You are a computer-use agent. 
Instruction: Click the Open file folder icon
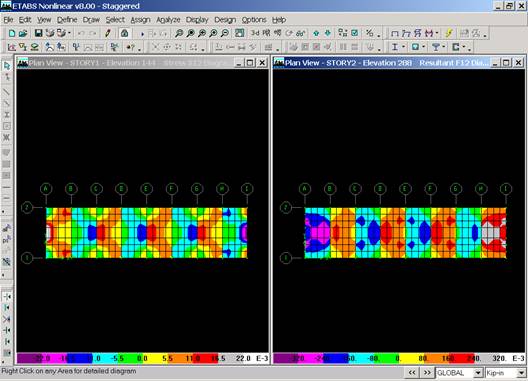[23, 33]
